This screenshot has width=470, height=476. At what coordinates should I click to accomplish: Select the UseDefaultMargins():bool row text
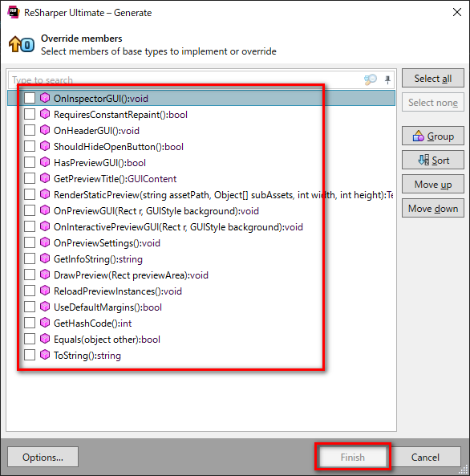[107, 307]
